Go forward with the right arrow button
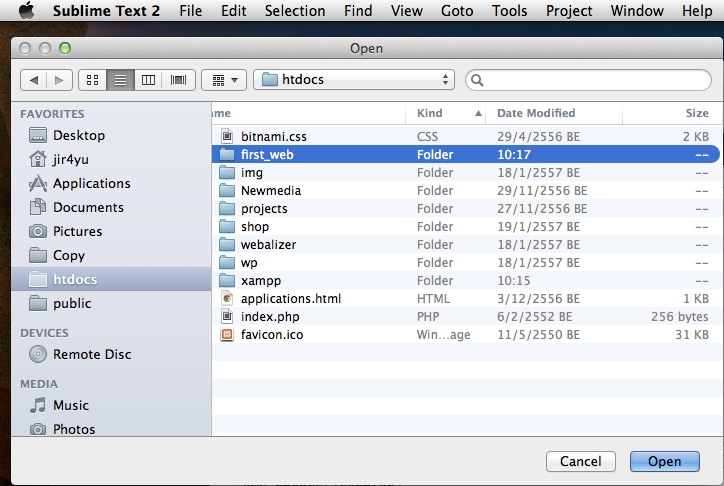Viewport: 724px width, 486px height. pyautogui.click(x=59, y=80)
